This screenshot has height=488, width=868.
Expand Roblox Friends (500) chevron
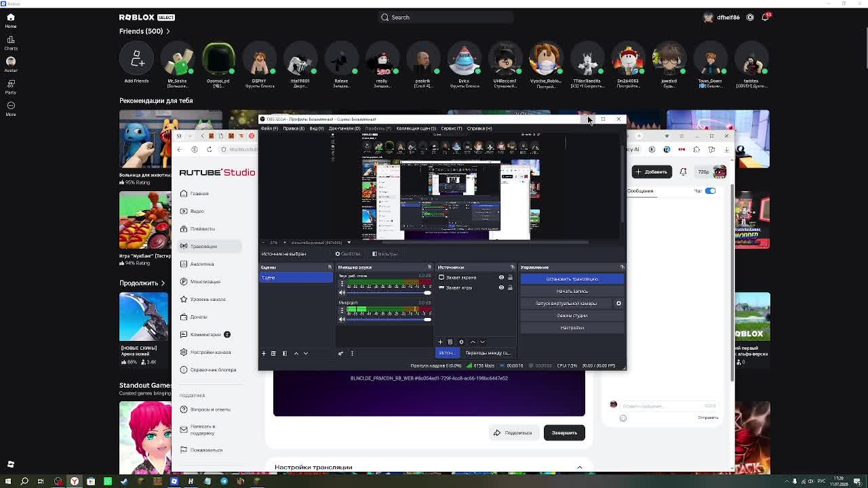167,31
